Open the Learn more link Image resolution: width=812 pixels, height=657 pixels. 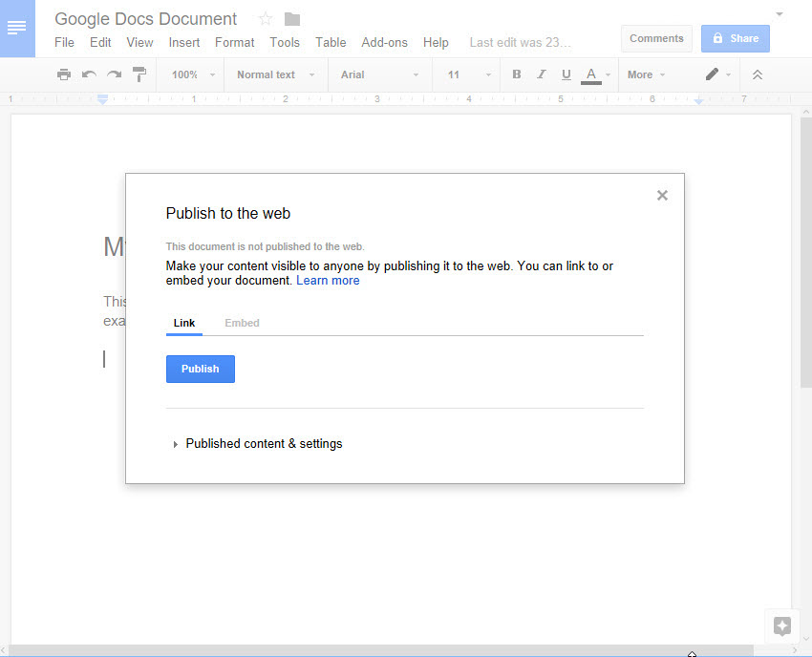click(x=328, y=280)
